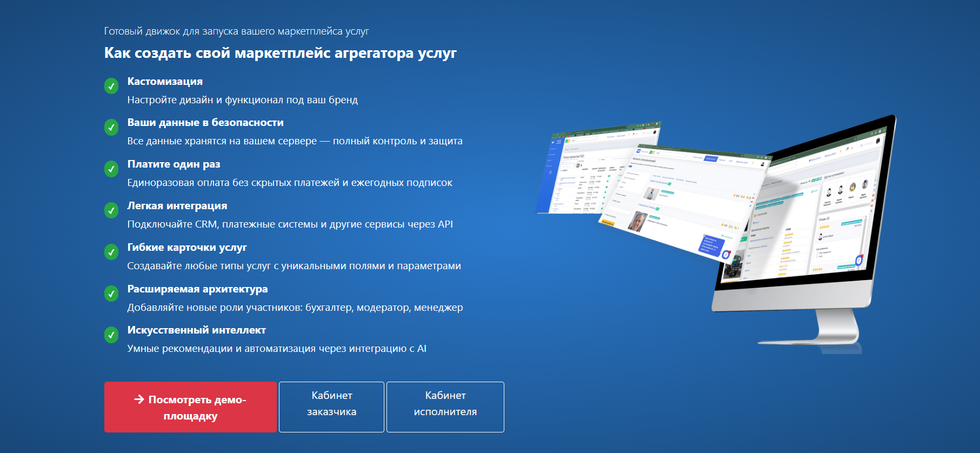The height and width of the screenshot is (453, 980).
Task: Click the green checkmark beside Платите один раз
Action: pyautogui.click(x=111, y=169)
